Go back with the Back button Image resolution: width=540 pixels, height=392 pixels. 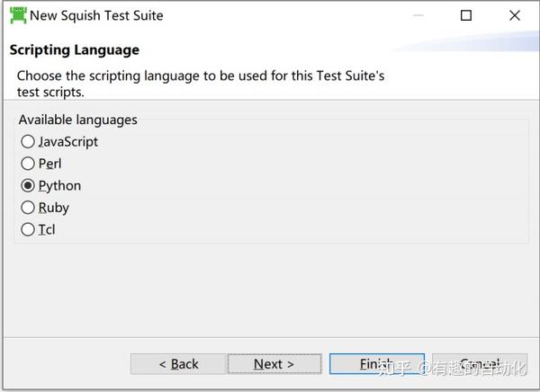(178, 364)
